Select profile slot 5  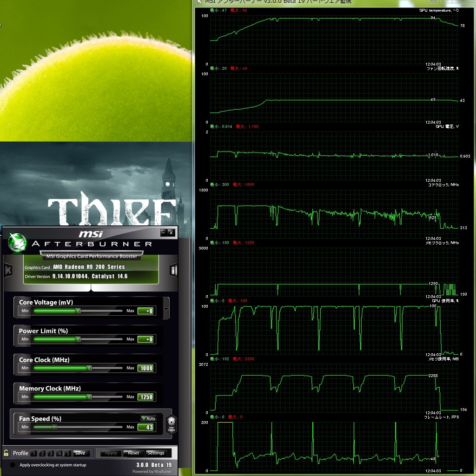coord(68,453)
